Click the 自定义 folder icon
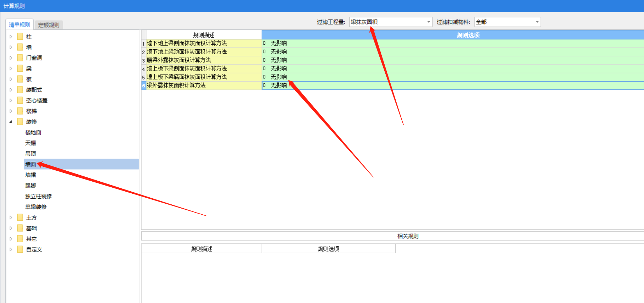This screenshot has width=644, height=303. 20,249
